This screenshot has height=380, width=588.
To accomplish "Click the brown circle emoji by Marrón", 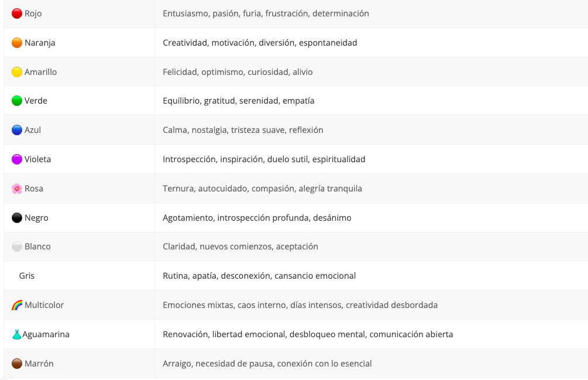I will 17,364.
